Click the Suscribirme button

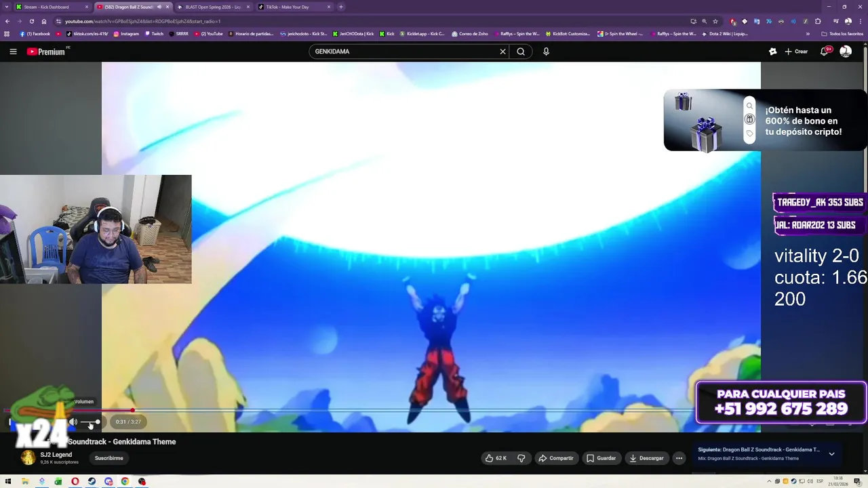[x=109, y=458]
